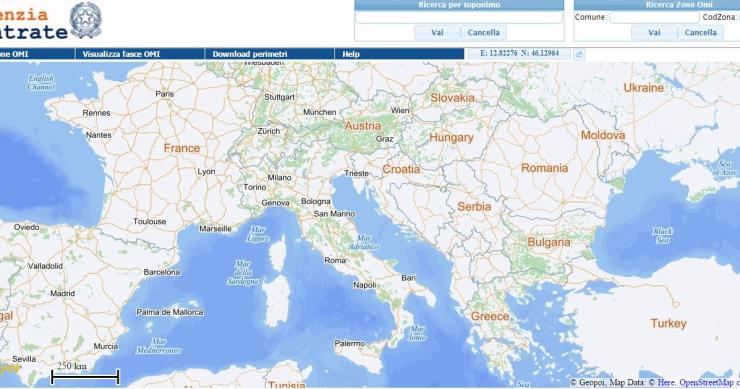Click the toponym search input field
Viewport: 740px width, 389px height.
click(x=459, y=18)
